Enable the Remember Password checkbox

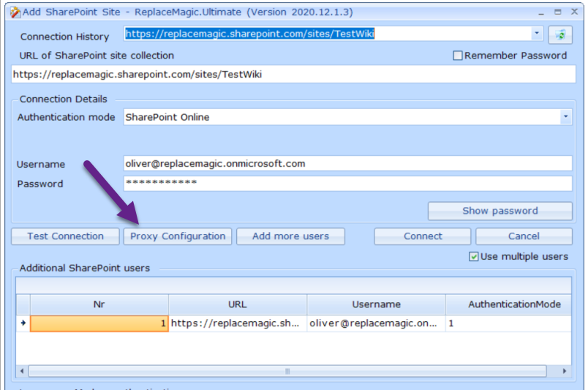(458, 56)
